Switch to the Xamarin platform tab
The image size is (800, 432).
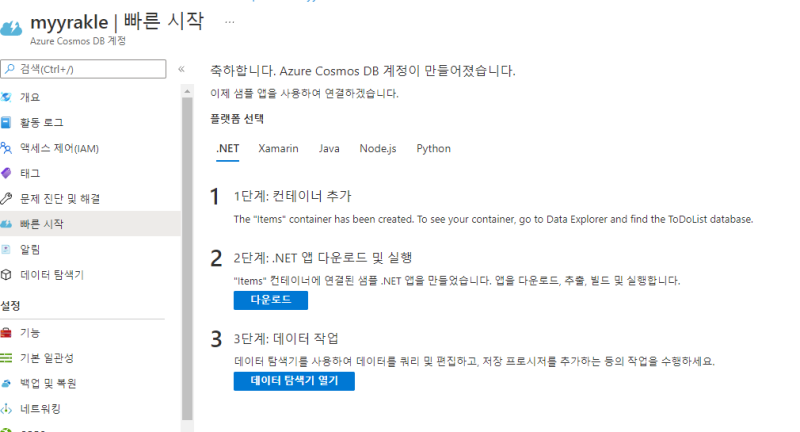point(278,148)
